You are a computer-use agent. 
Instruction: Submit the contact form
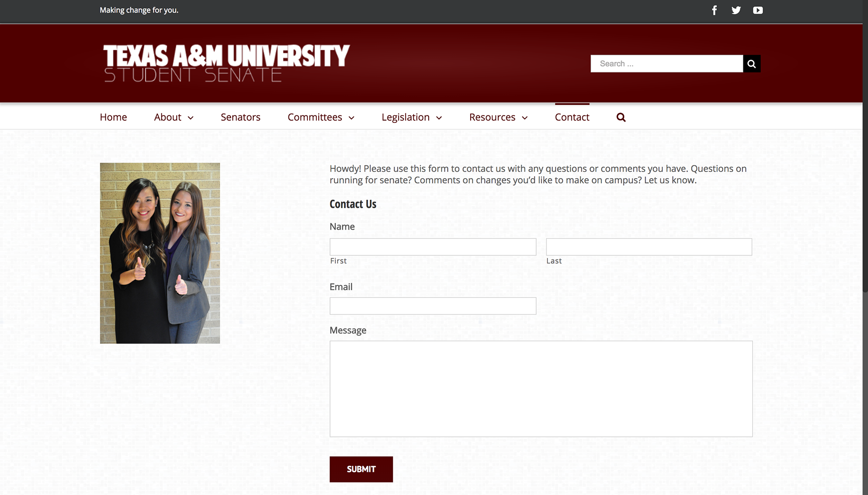click(361, 469)
